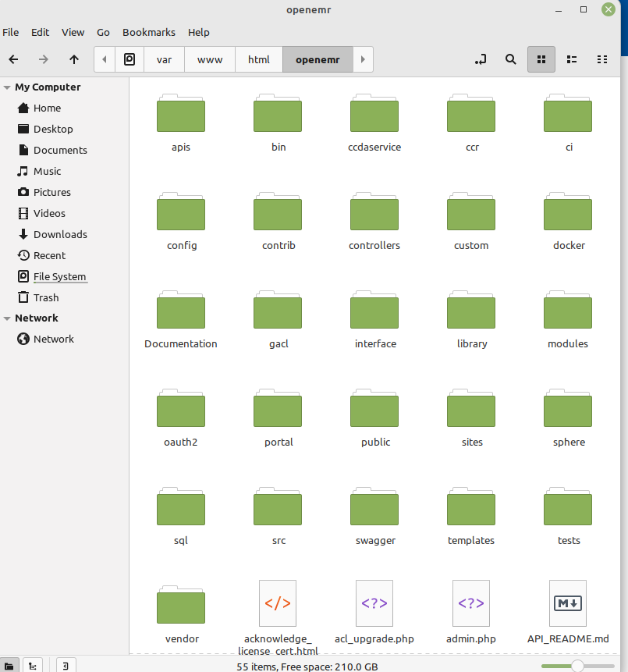Navigate to html in the path bar
Image resolution: width=628 pixels, height=672 pixels.
pyautogui.click(x=259, y=59)
